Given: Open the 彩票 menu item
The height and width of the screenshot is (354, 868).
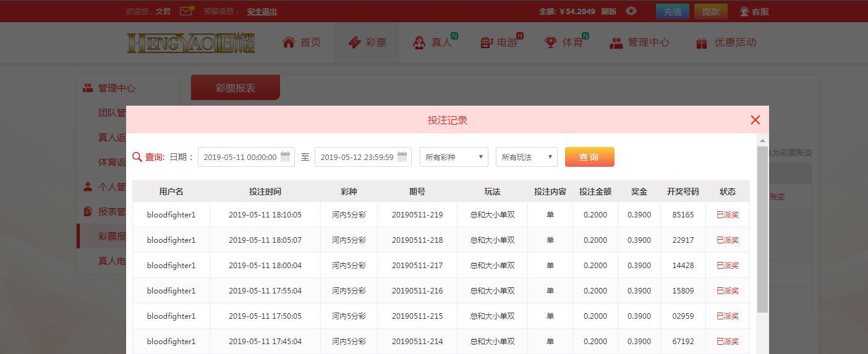Looking at the screenshot, I should (367, 43).
